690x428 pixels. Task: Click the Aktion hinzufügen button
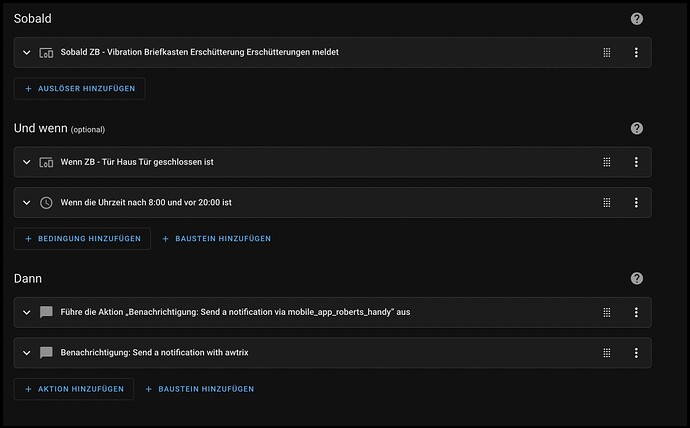click(x=74, y=389)
